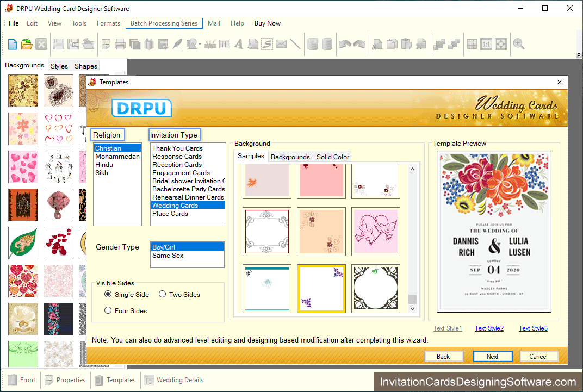Select the Pen/draw tool icon
Viewport: 583px width, 392px height.
[x=177, y=44]
